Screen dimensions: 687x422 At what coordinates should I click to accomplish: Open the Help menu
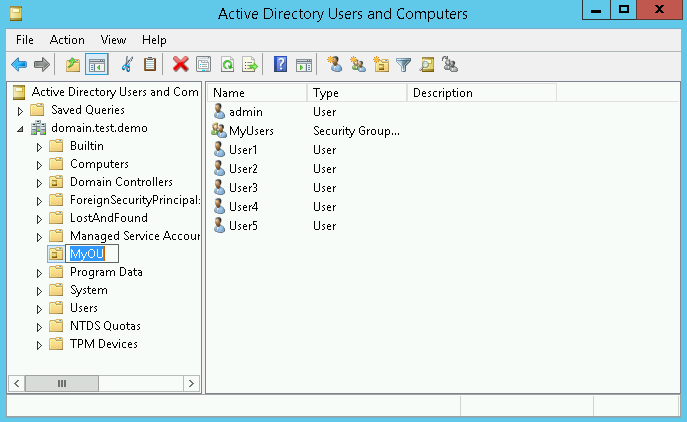(x=154, y=40)
